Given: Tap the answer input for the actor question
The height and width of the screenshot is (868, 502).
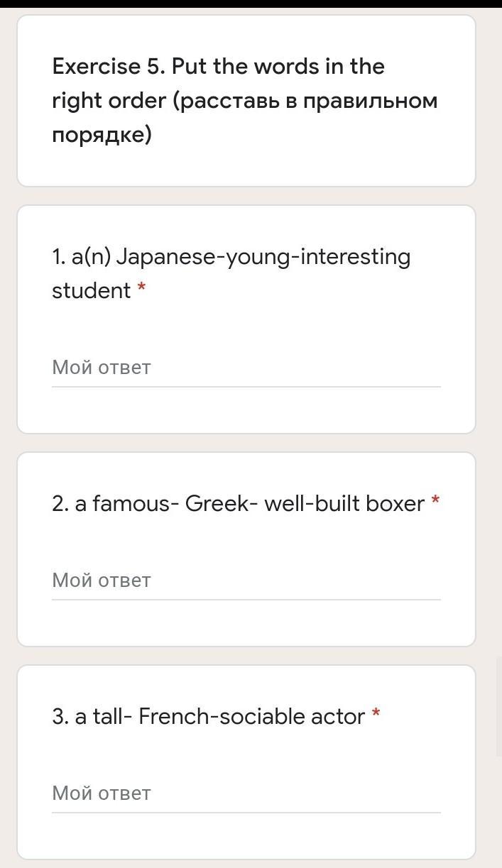Looking at the screenshot, I should 246,793.
